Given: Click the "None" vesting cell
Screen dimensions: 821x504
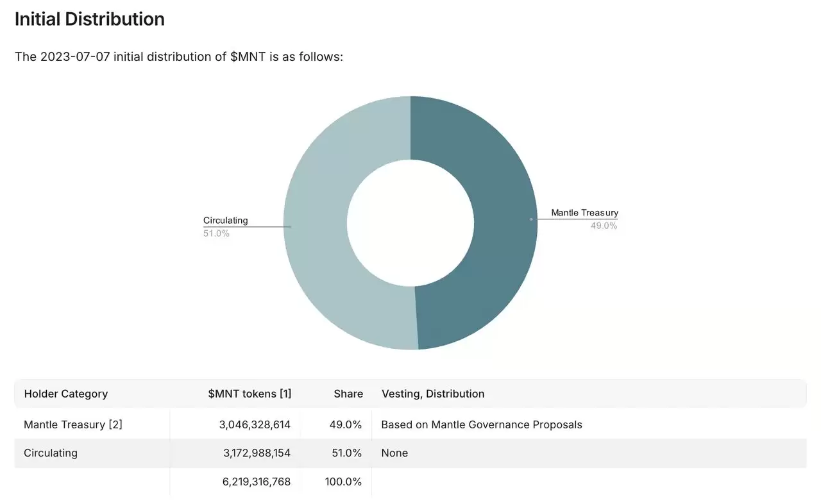Looking at the screenshot, I should point(394,453).
